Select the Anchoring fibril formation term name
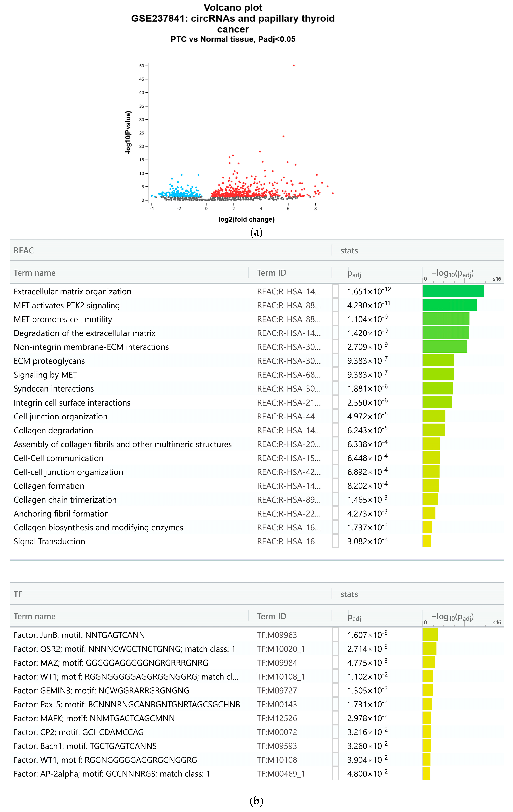513x812 pixels. (61, 514)
